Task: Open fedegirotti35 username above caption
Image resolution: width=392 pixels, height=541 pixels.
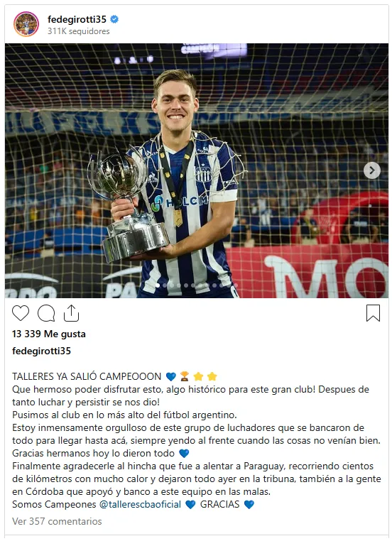Action: tap(41, 351)
